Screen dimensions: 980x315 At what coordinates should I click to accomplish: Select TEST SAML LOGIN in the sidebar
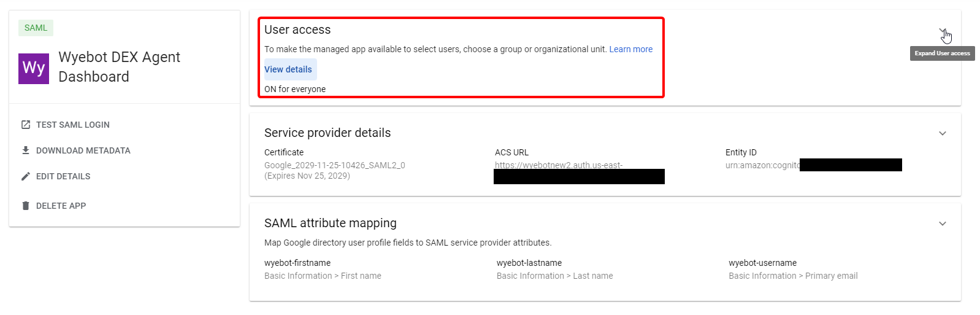point(72,125)
